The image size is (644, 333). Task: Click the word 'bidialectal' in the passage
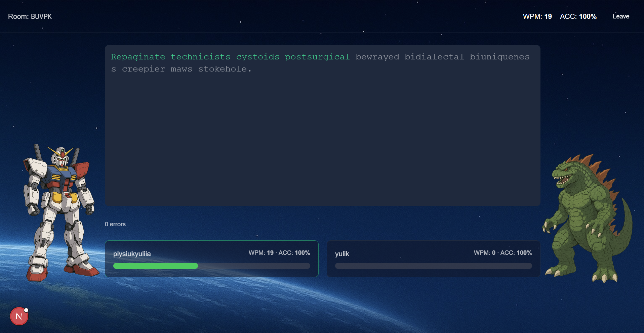434,57
